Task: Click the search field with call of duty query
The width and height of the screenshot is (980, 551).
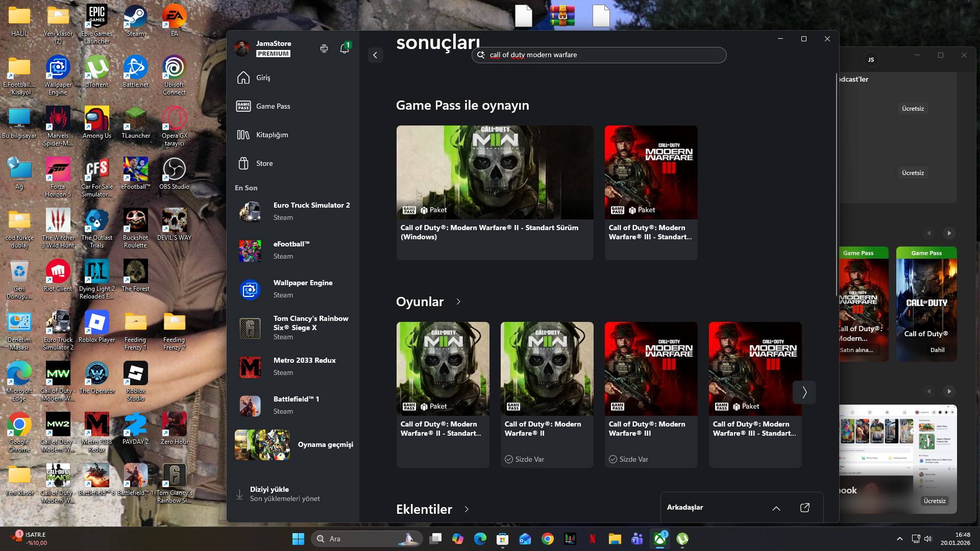Action: point(599,55)
